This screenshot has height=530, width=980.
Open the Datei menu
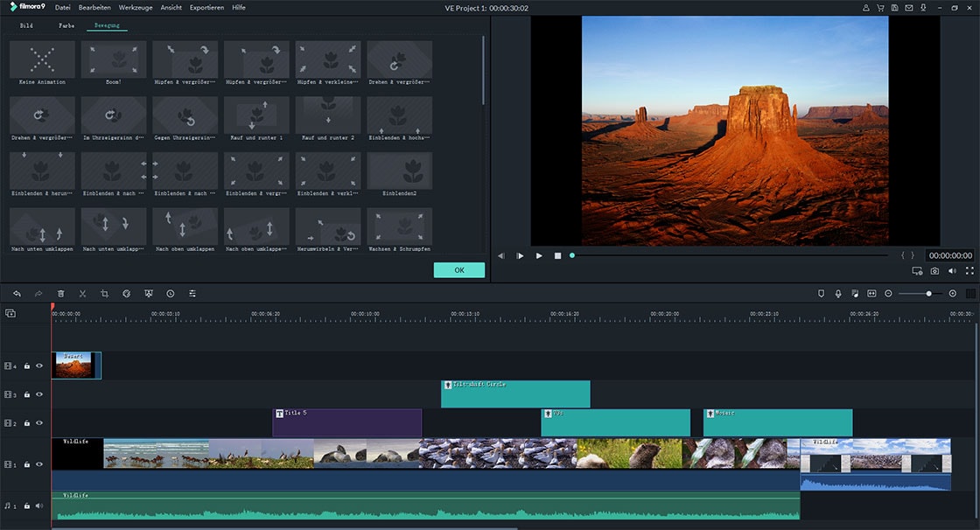[62, 8]
